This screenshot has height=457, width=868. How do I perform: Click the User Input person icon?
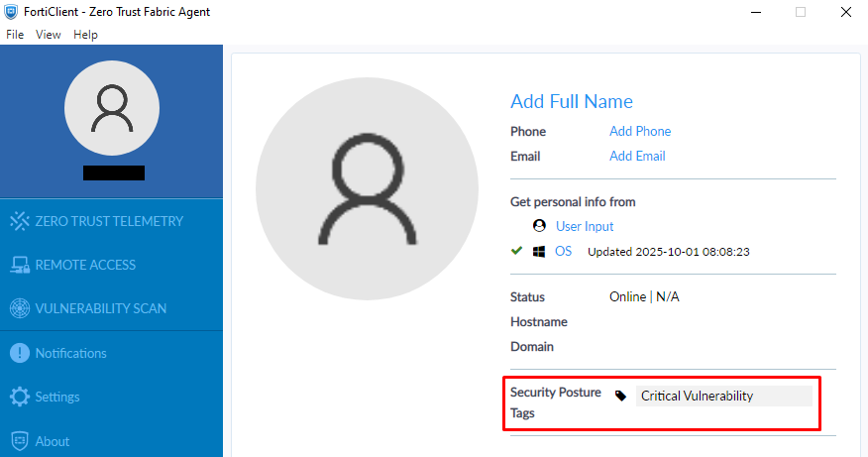coord(539,225)
